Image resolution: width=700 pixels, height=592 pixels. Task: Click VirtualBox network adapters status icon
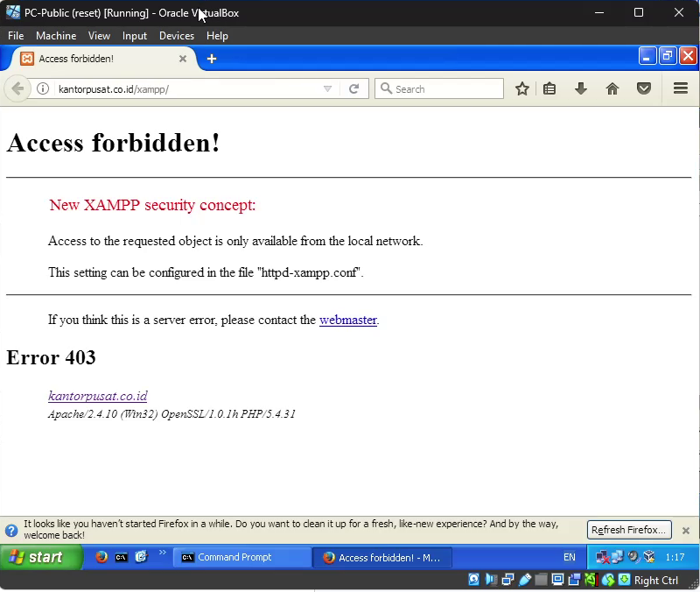507,580
